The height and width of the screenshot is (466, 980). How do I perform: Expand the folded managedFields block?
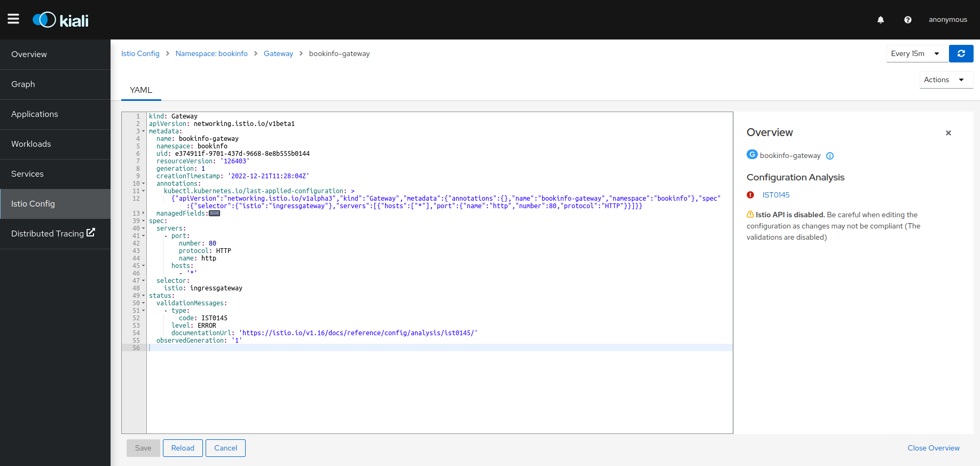click(214, 214)
